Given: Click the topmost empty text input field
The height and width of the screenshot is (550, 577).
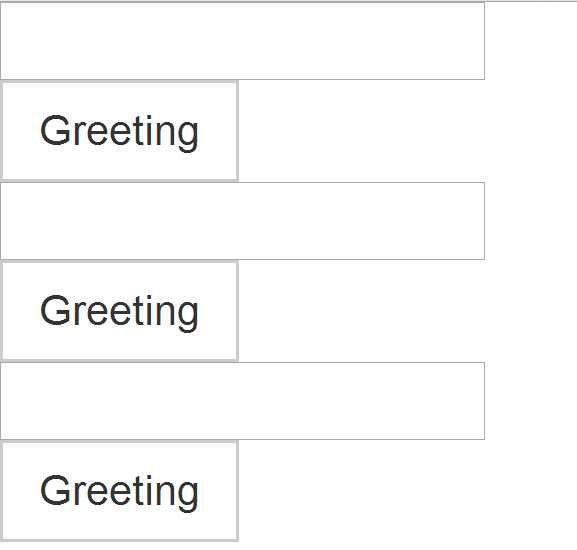Looking at the screenshot, I should coord(243,41).
